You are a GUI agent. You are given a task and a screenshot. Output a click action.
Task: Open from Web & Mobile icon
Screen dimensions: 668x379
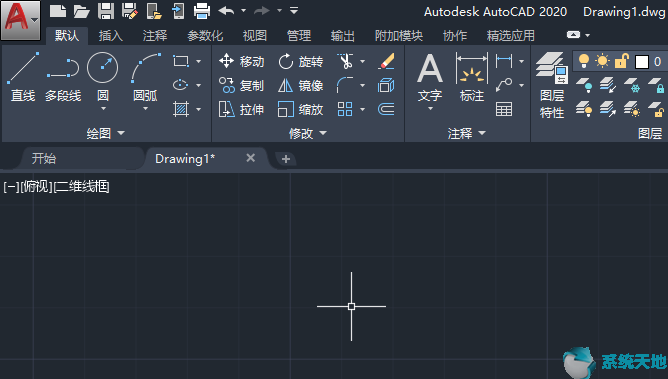[154, 11]
